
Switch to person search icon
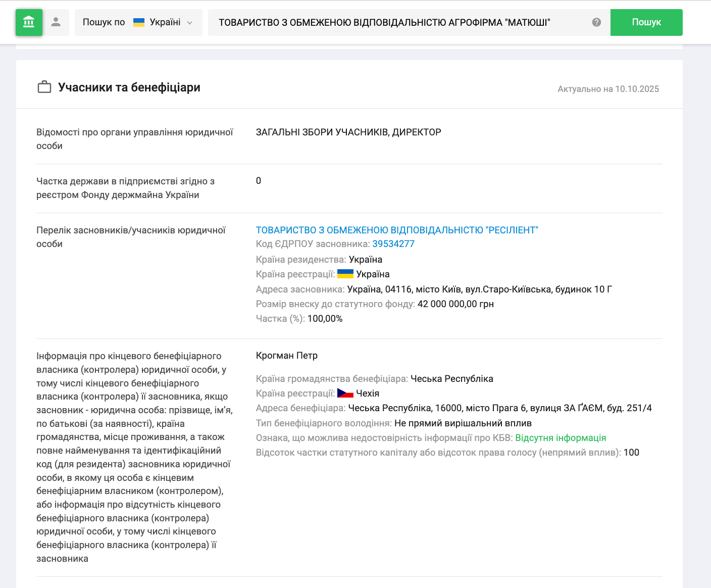(x=56, y=22)
